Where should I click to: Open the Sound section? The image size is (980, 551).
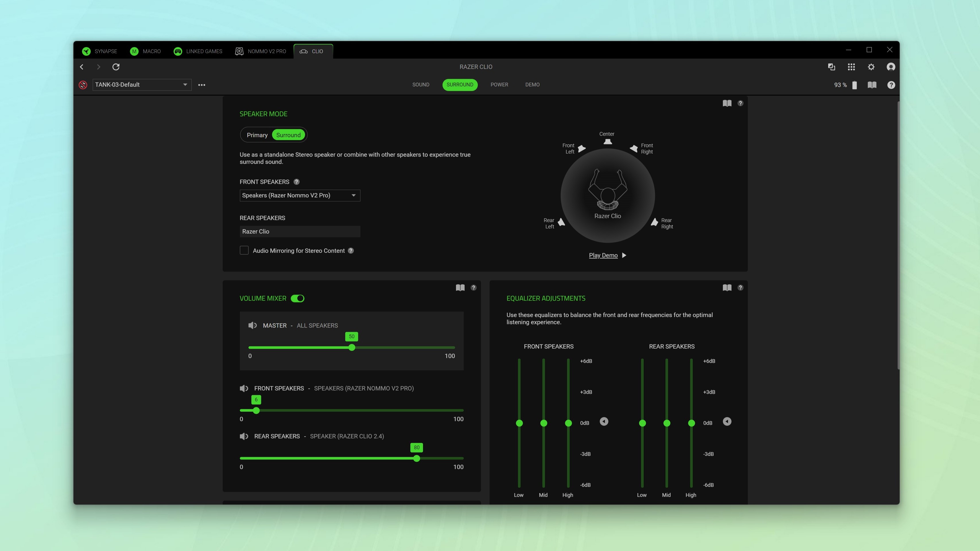tap(421, 84)
